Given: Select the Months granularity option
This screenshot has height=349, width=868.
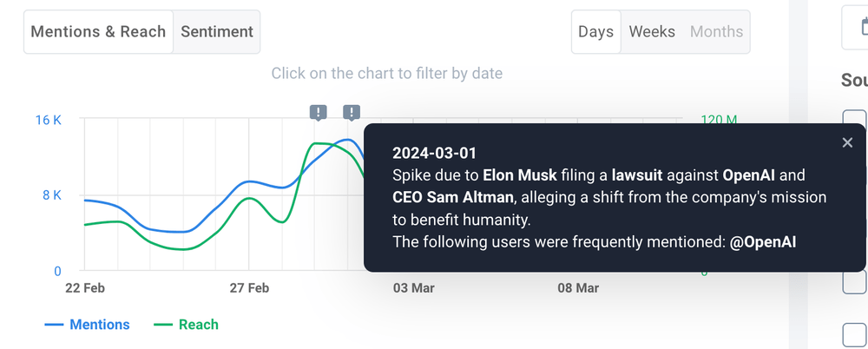Looking at the screenshot, I should (x=716, y=32).
